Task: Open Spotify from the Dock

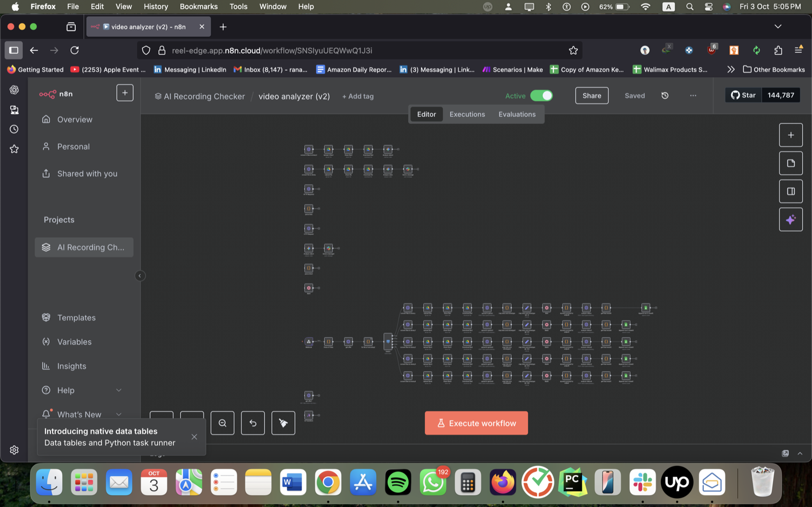Action: pos(398,482)
